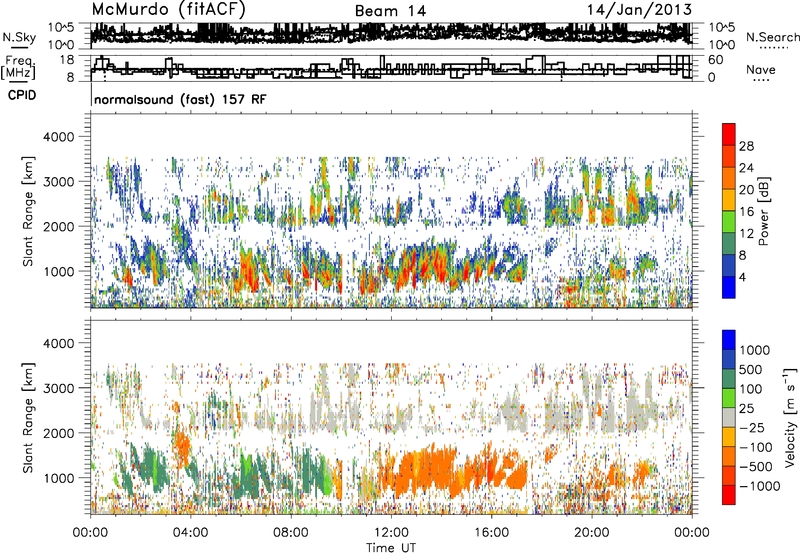The height and width of the screenshot is (554, 800).
Task: Click the 20:00 time tick label
Action: pos(592,533)
